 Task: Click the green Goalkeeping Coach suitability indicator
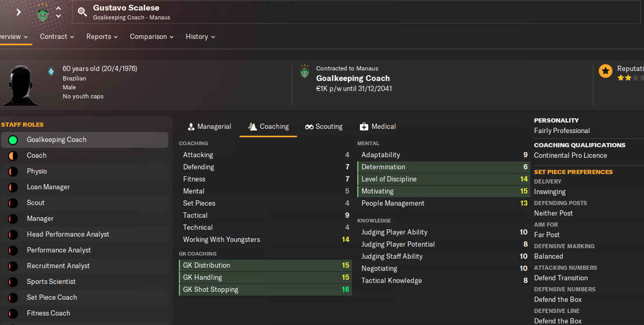tap(13, 140)
